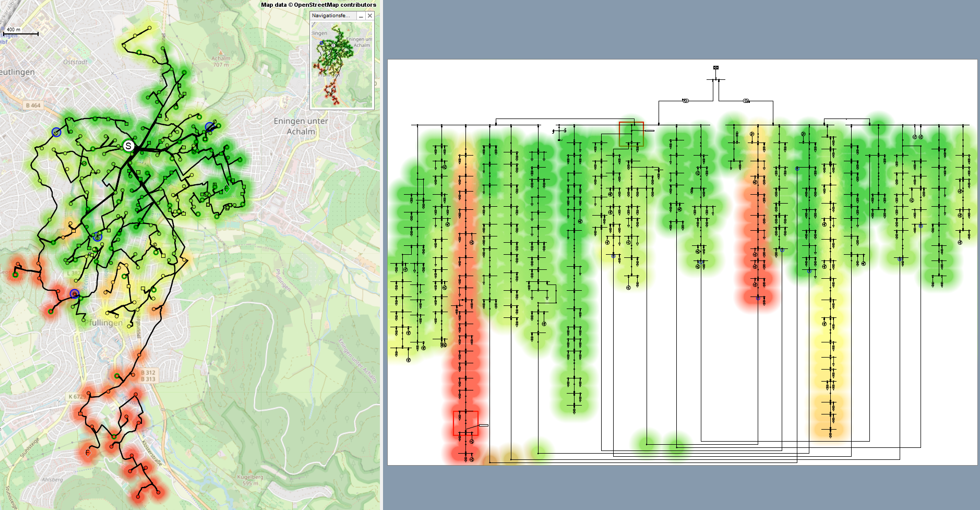Click the overview map thumbnail in navigation window

tap(342, 65)
